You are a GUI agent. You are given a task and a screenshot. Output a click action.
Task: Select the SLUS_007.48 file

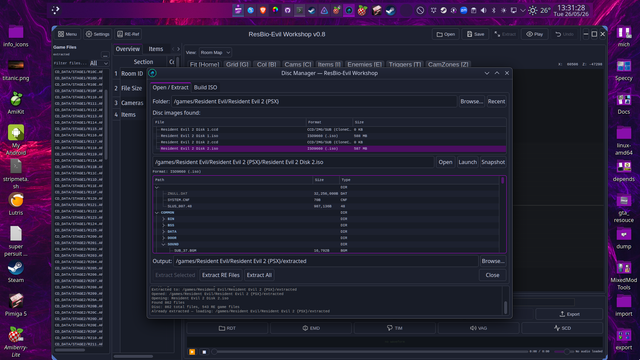326,206
